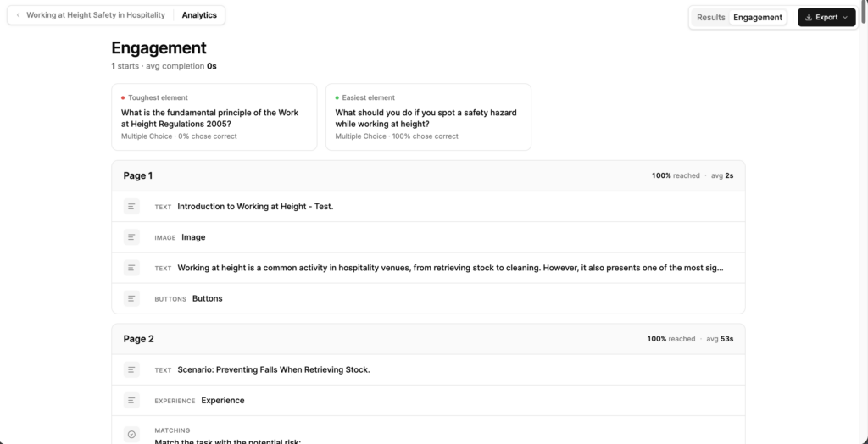Image resolution: width=868 pixels, height=444 pixels.
Task: Click the check-circle icon beside Matching
Action: 131,435
